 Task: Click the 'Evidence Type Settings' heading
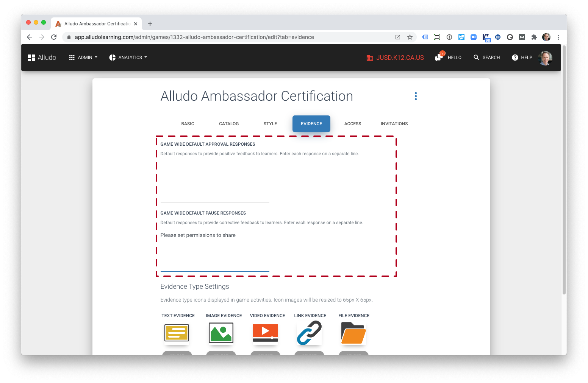(195, 286)
